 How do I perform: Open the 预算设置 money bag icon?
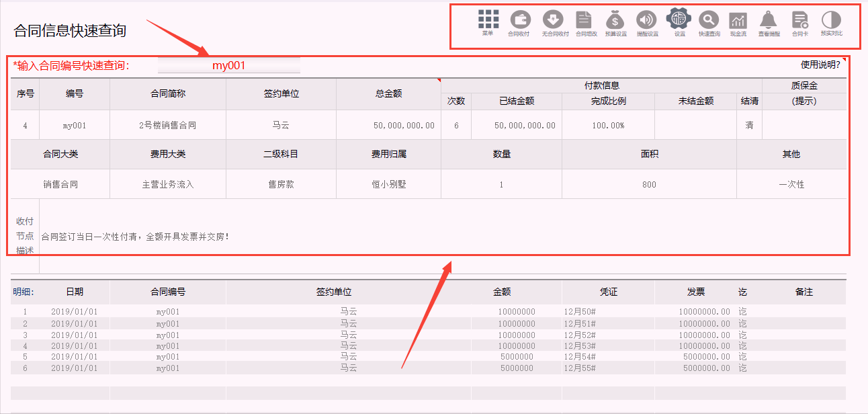tap(616, 20)
